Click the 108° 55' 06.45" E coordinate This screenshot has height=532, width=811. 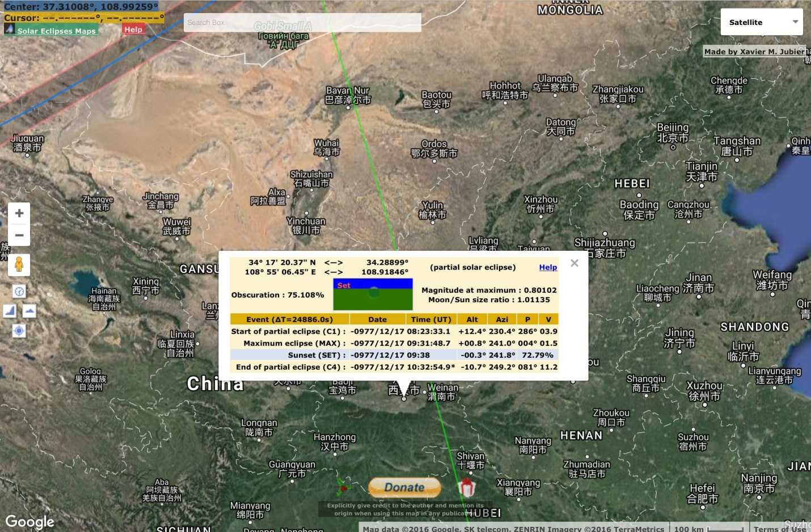click(x=280, y=272)
